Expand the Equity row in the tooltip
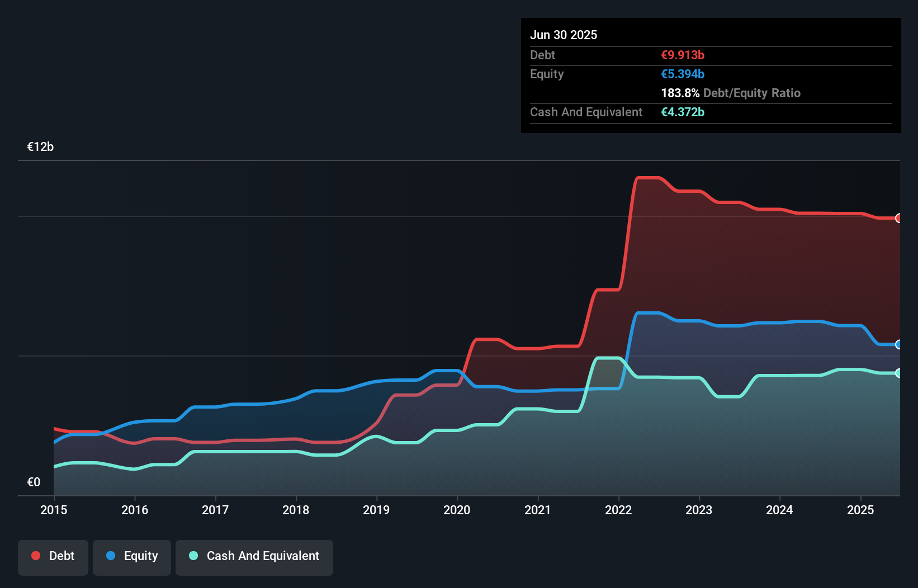 click(x=546, y=74)
